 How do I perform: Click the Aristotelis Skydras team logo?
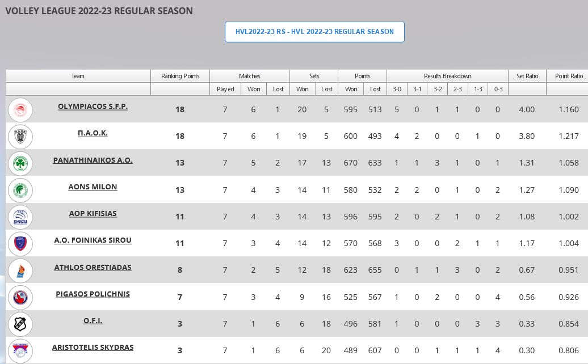pos(21,350)
